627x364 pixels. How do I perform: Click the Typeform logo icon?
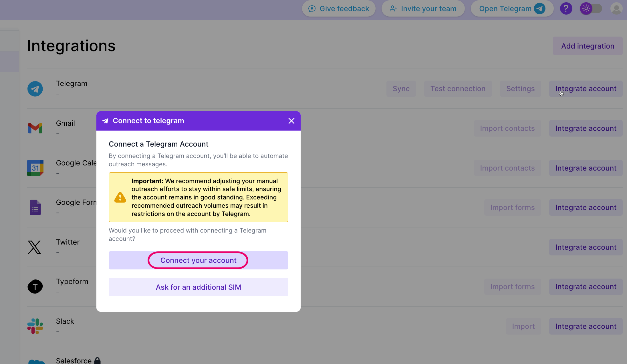coord(35,287)
